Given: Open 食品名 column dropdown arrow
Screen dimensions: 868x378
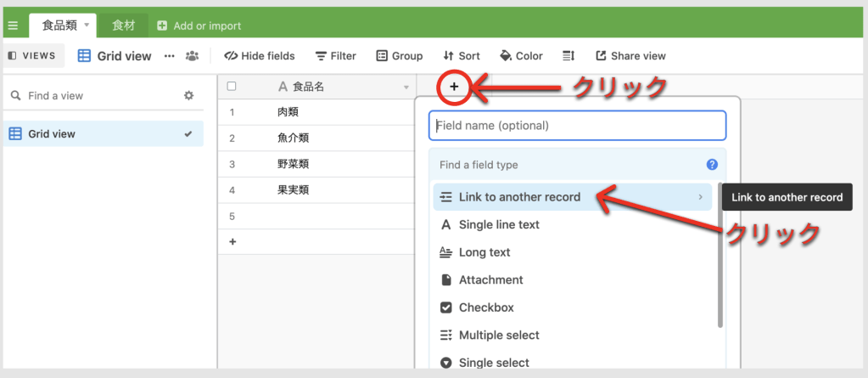Looking at the screenshot, I should [406, 87].
